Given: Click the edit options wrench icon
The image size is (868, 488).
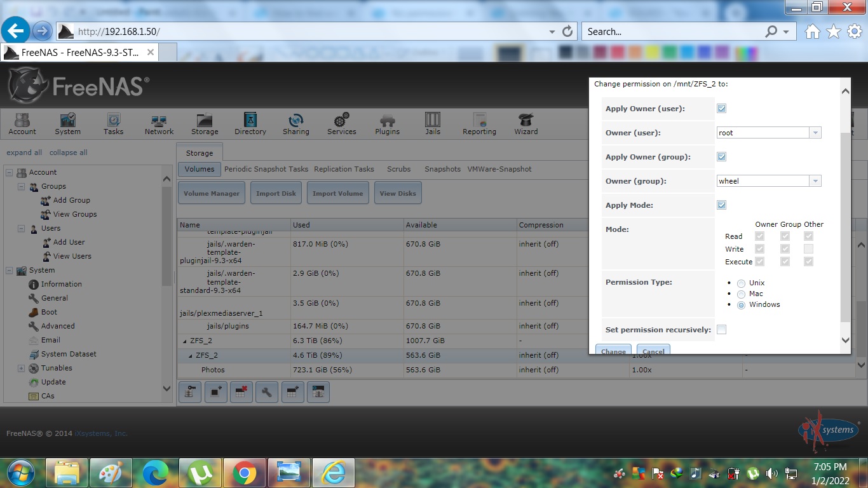Looking at the screenshot, I should coord(267,393).
